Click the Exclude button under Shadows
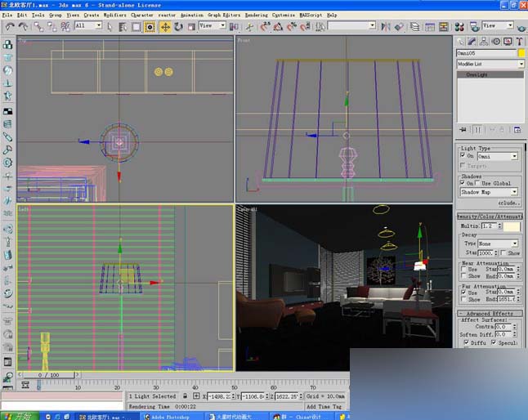This screenshot has height=420, width=528. (x=508, y=202)
